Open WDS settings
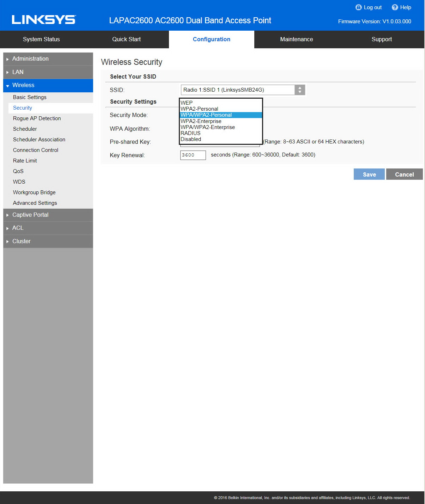Image resolution: width=425 pixels, height=504 pixels. [x=19, y=182]
